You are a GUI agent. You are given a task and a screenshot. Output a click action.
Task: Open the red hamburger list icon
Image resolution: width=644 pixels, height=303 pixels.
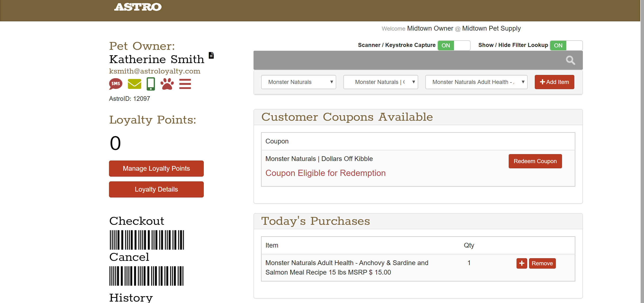185,84
